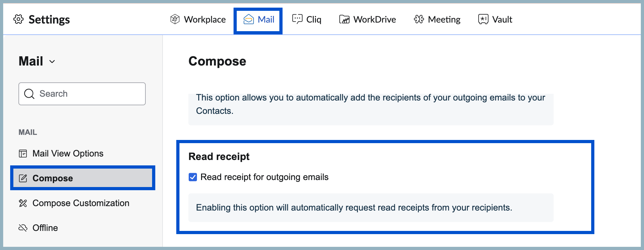Click inside the Search field
Image resolution: width=644 pixels, height=250 pixels.
click(x=82, y=94)
